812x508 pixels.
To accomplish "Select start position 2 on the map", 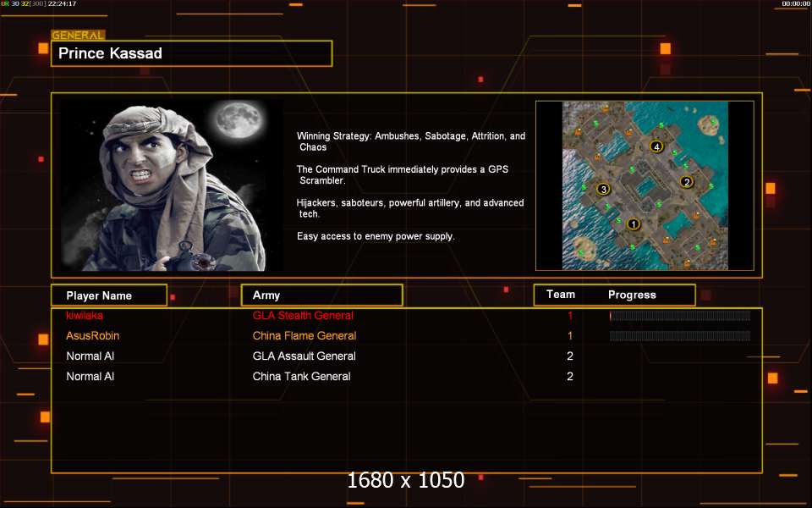I will click(x=687, y=182).
